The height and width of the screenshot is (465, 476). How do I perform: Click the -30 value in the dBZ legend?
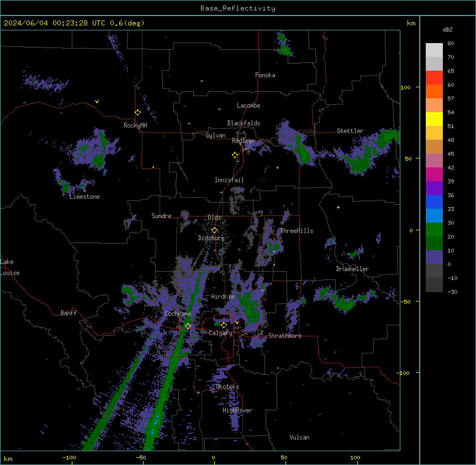(x=452, y=292)
